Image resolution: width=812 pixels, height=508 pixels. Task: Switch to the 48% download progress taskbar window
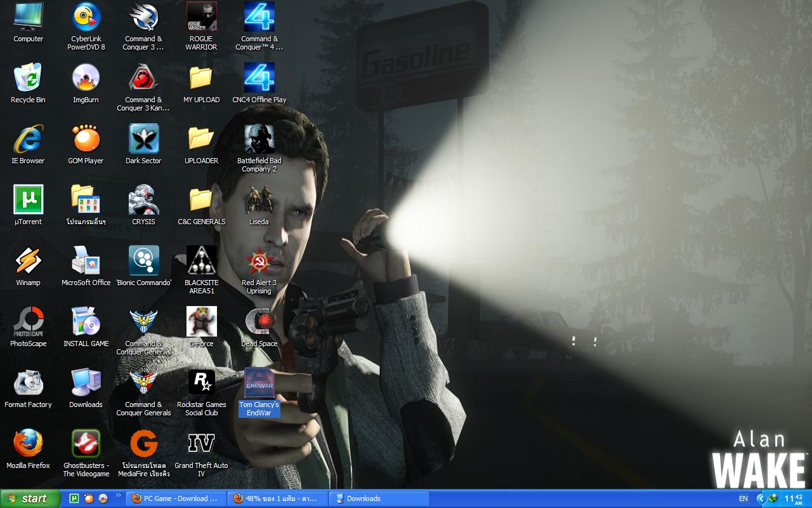pos(278,498)
